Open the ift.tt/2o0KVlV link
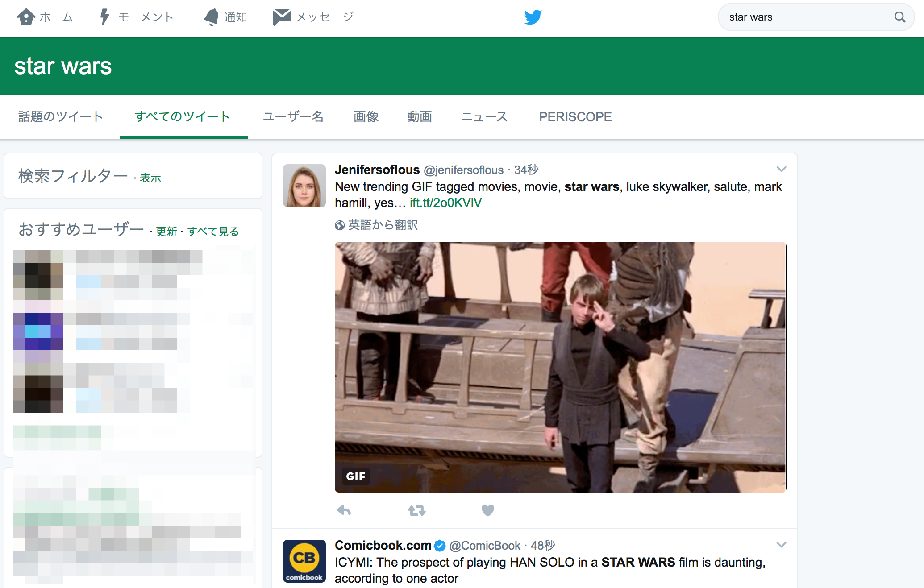924x588 pixels. (446, 203)
